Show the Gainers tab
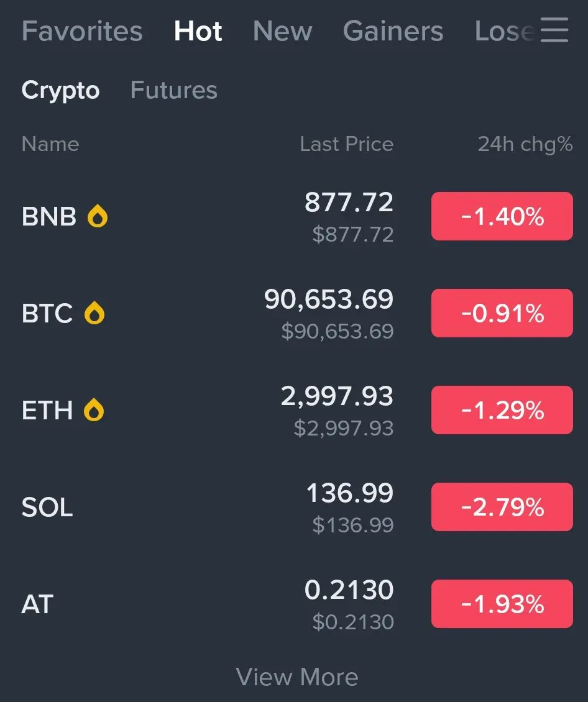The width and height of the screenshot is (588, 702). click(x=393, y=31)
